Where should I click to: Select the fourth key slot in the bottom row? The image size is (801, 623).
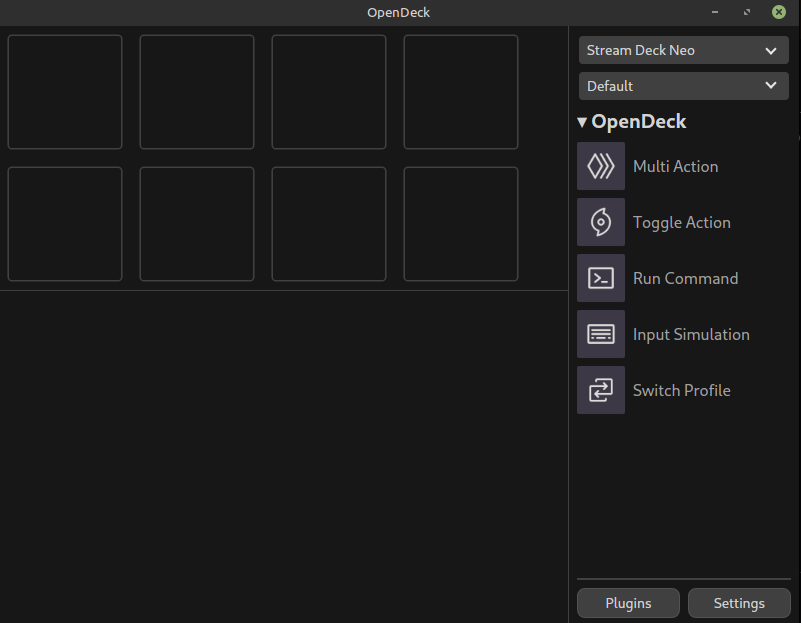coord(461,224)
